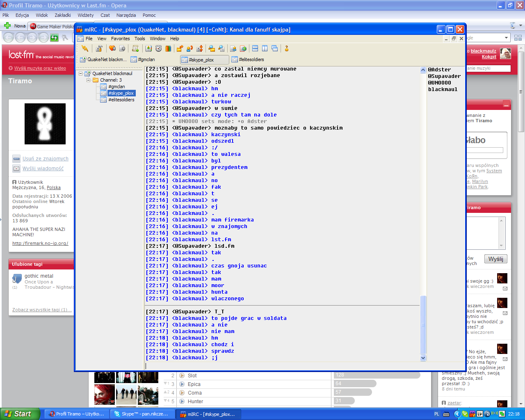Click the Cascade windows icon

[x=274, y=48]
